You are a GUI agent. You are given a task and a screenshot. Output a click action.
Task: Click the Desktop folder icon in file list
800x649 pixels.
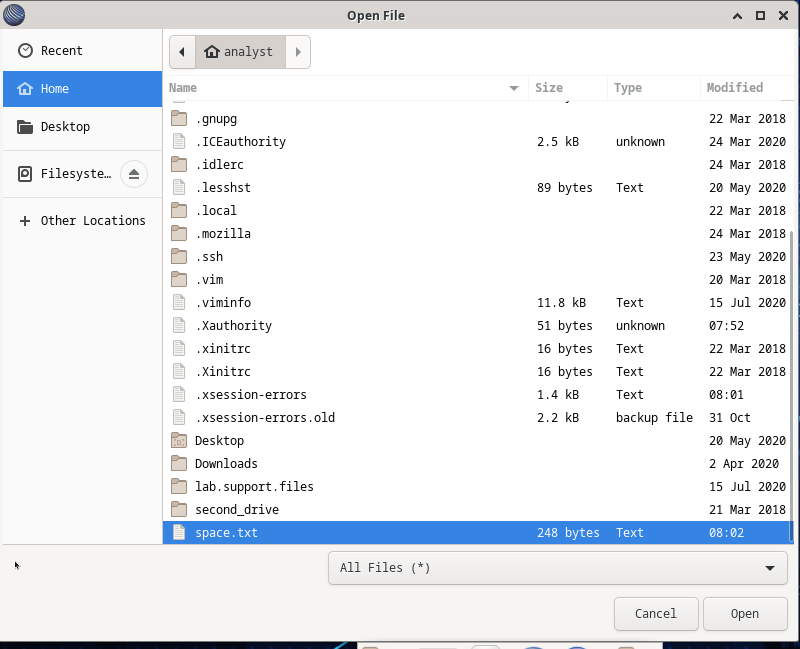[179, 440]
